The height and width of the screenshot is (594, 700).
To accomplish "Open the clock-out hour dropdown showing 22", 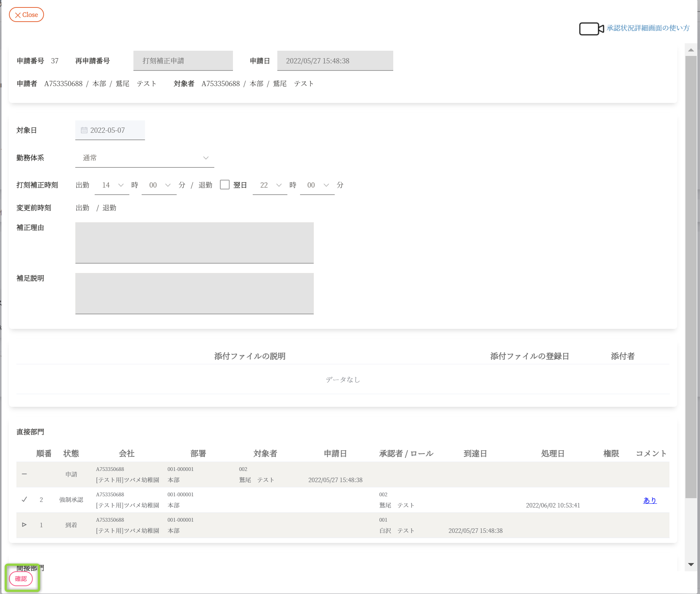I will click(x=270, y=185).
